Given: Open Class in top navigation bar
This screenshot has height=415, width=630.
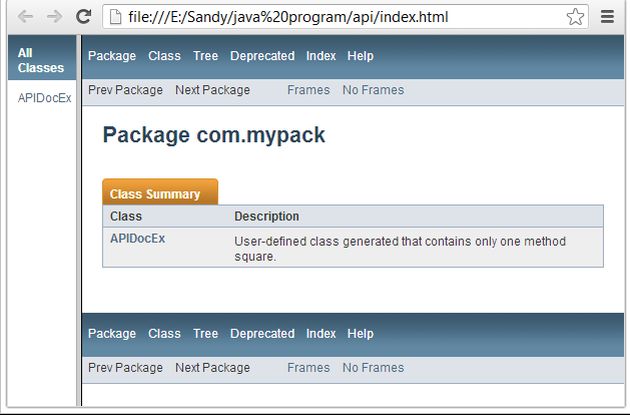Looking at the screenshot, I should (164, 56).
